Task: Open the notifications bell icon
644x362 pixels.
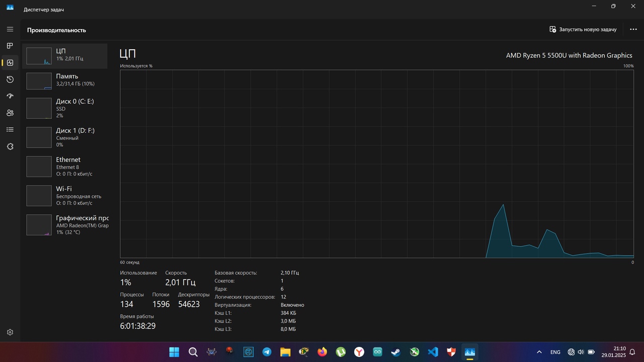Action: tap(632, 352)
